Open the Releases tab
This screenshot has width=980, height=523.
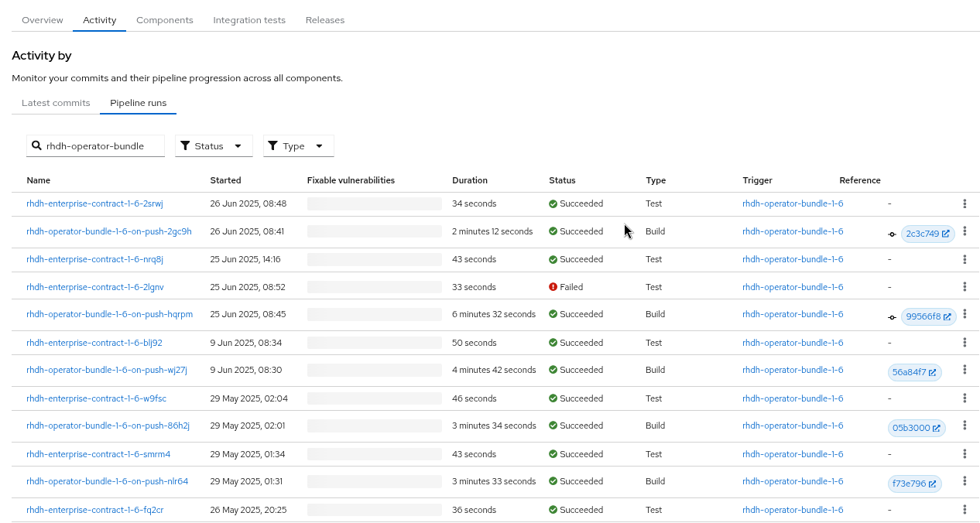pyautogui.click(x=324, y=20)
